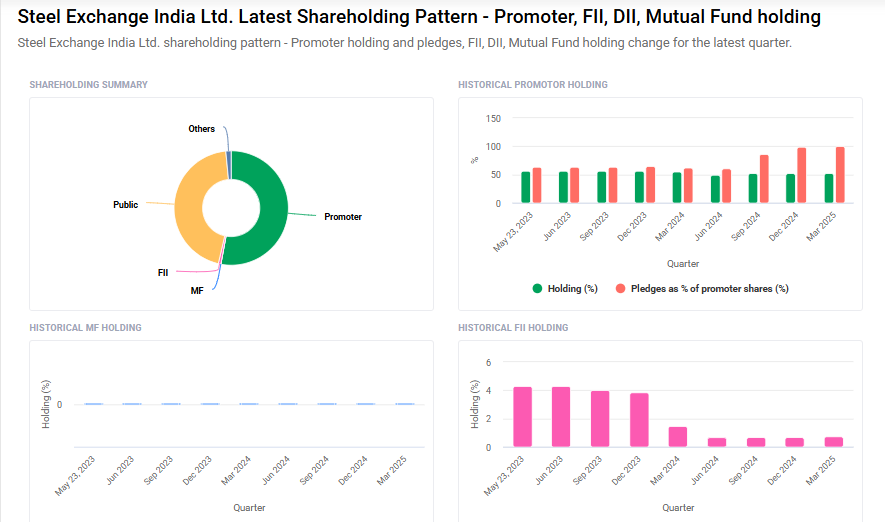
Task: Click the Public label on donut chart
Action: [125, 205]
